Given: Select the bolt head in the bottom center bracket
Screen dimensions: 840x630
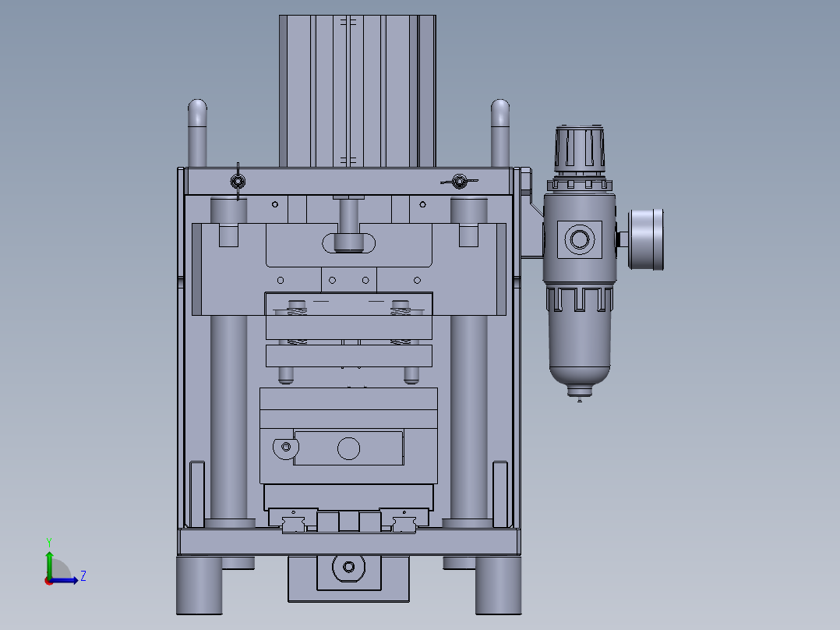Looking at the screenshot, I should 349,567.
